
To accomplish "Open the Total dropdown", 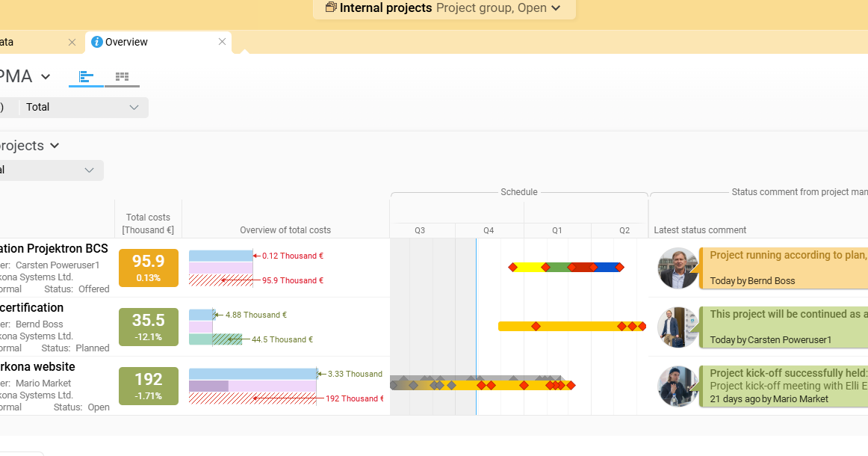I will pos(84,108).
